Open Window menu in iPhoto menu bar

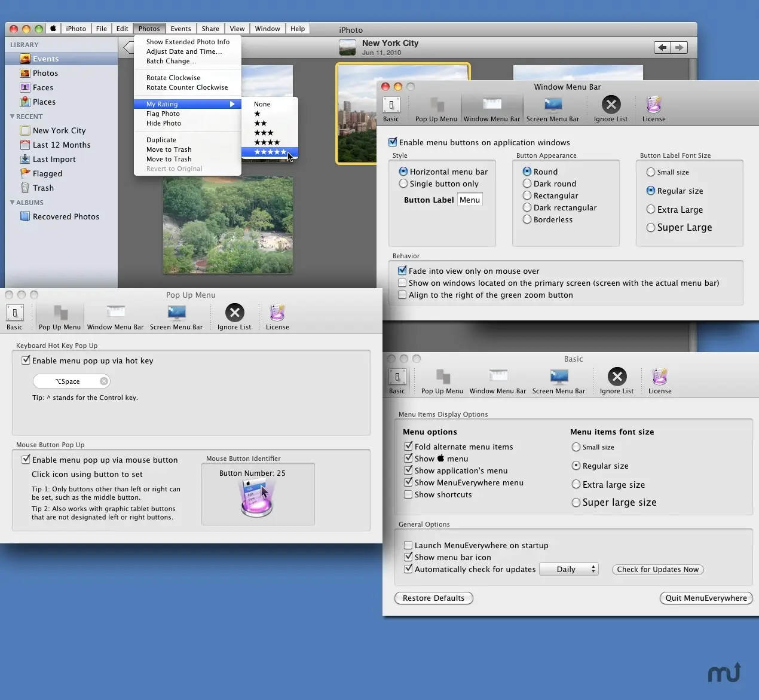pos(267,29)
